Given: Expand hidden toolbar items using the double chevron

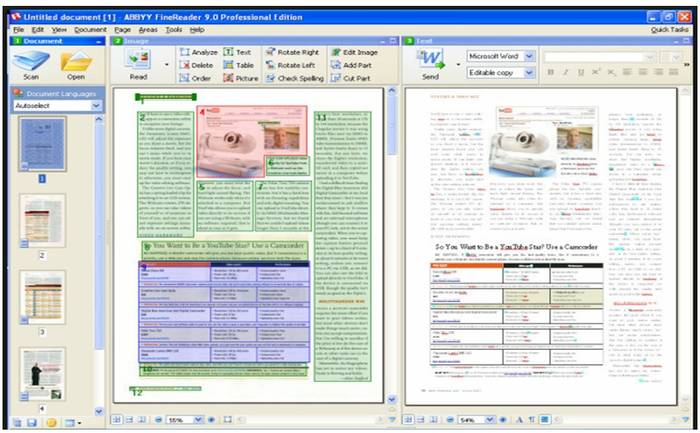Looking at the screenshot, I should [687, 65].
